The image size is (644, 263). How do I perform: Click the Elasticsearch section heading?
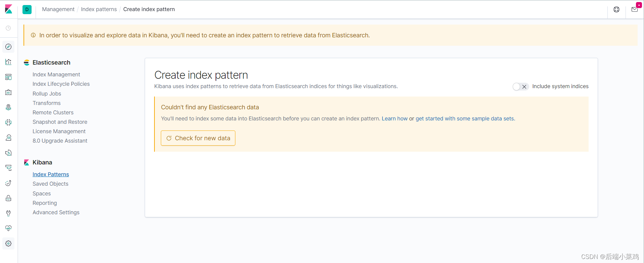point(51,63)
